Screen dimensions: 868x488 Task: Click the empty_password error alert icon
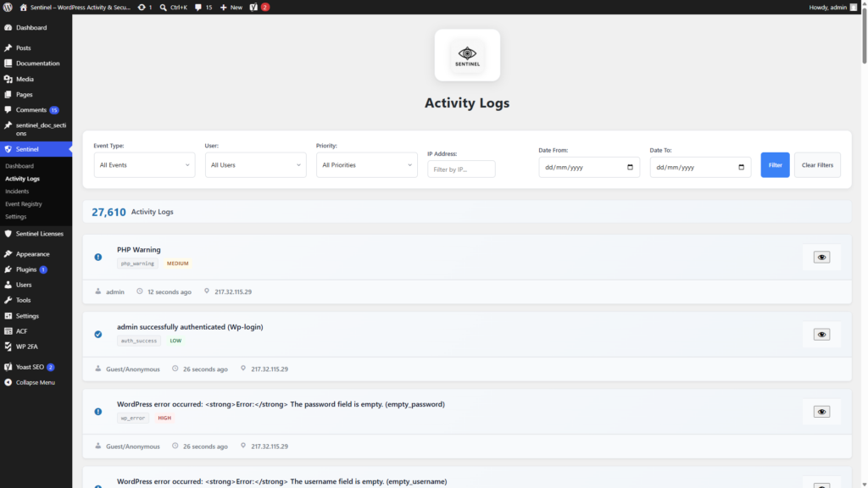(98, 413)
